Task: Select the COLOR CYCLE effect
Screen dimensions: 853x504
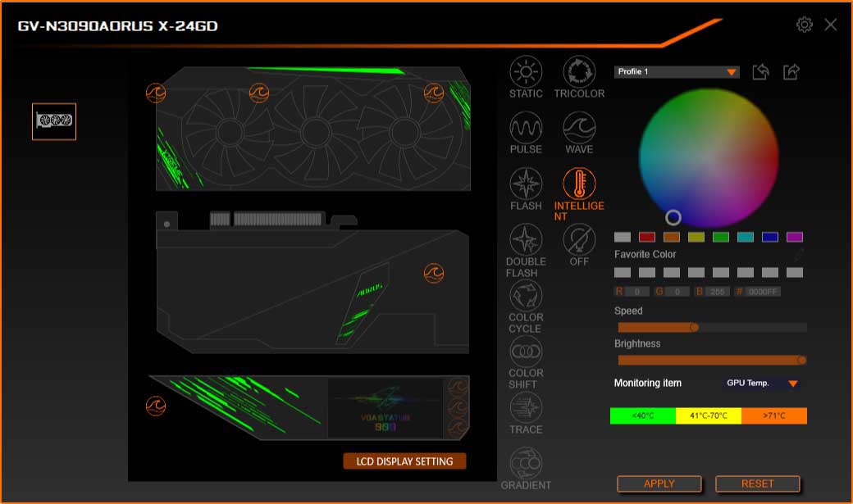Action: pyautogui.click(x=526, y=296)
